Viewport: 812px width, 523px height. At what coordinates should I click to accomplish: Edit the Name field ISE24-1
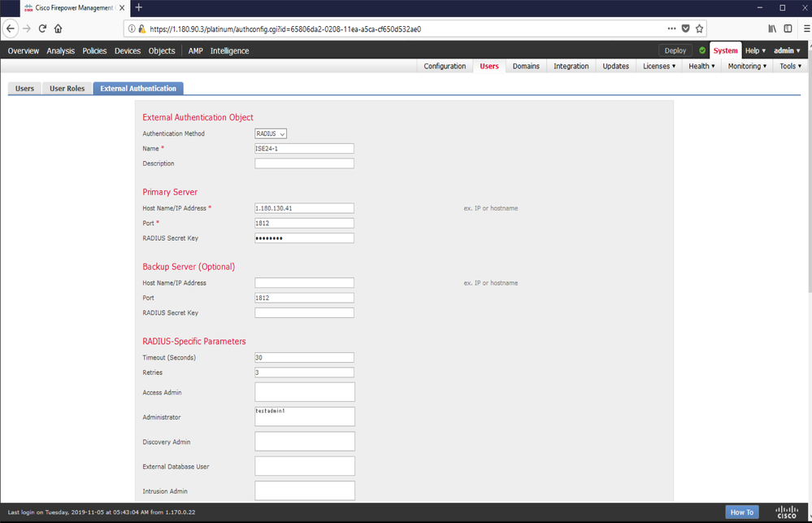pyautogui.click(x=304, y=148)
